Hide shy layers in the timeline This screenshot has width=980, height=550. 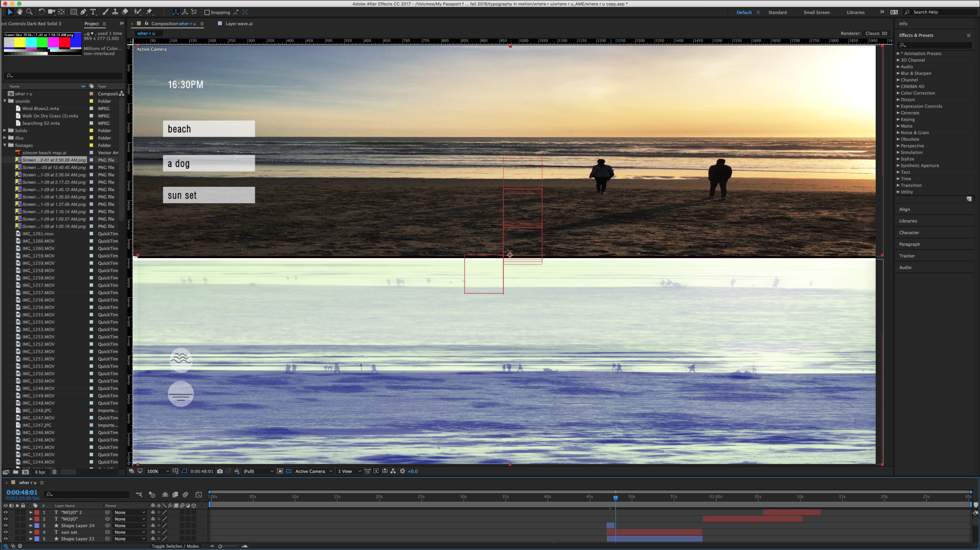coord(165,495)
